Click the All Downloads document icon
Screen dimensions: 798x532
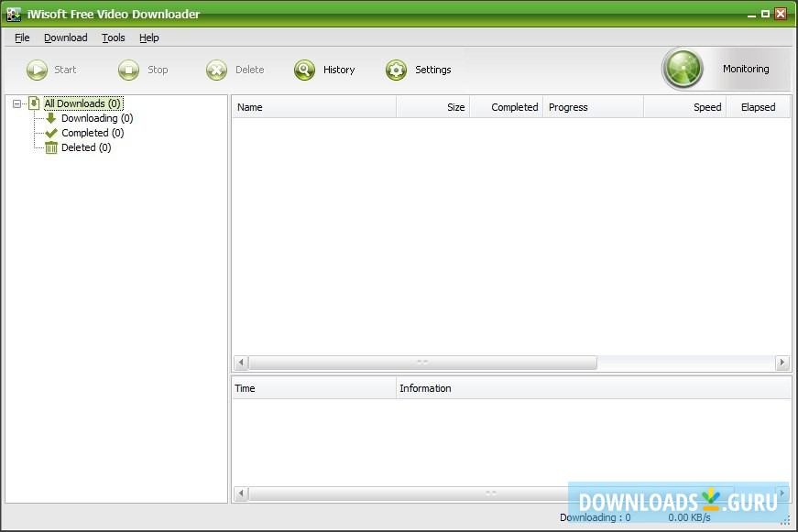[34, 103]
